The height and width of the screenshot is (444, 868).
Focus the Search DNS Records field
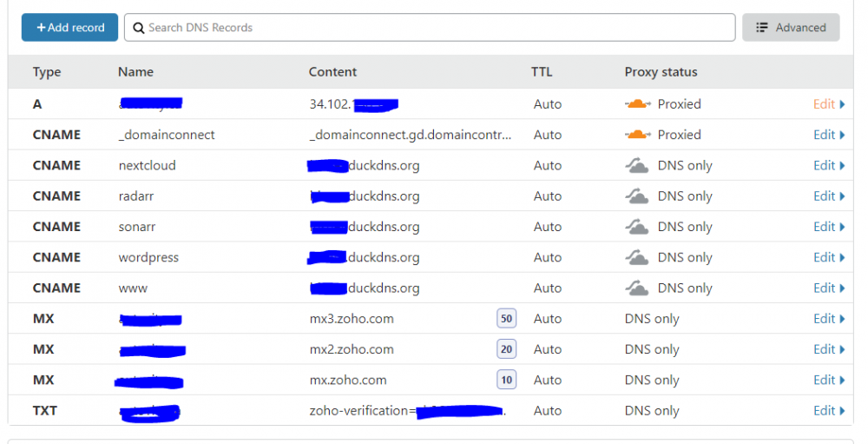pos(430,27)
